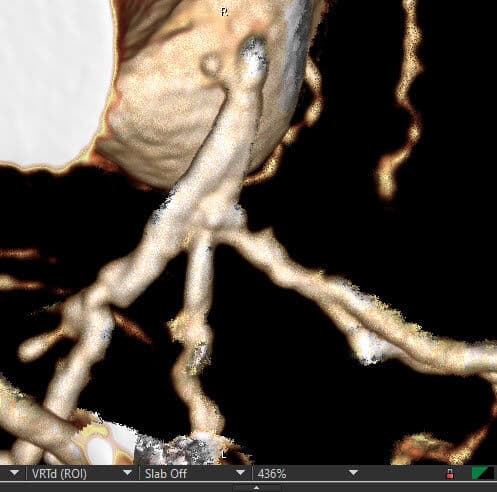The image size is (497, 492).
Task: Click the red lock icon in status bar
Action: 450,474
